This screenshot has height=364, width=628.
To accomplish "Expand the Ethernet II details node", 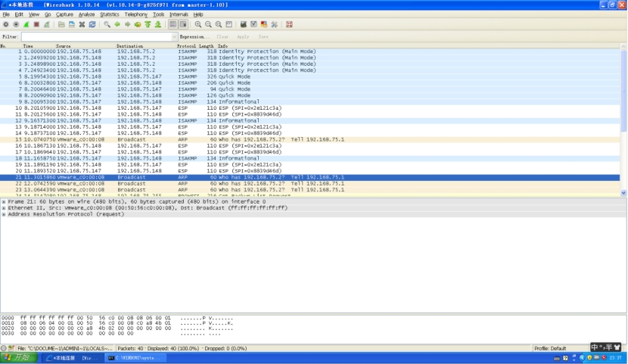I will (4, 207).
